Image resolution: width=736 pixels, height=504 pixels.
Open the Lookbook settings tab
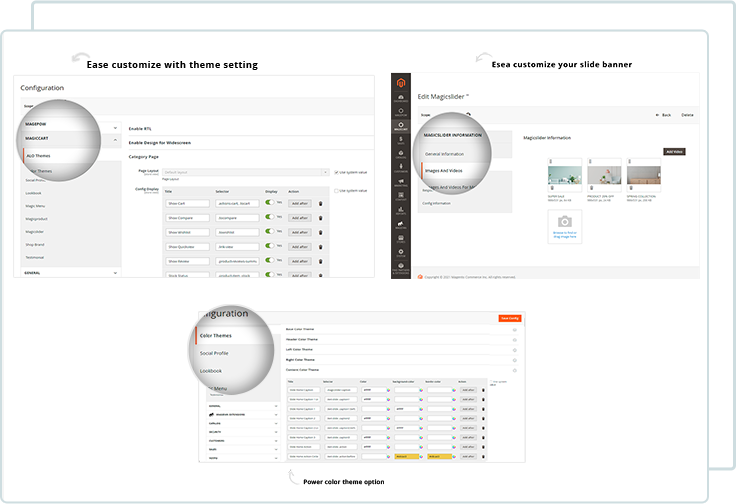point(211,371)
